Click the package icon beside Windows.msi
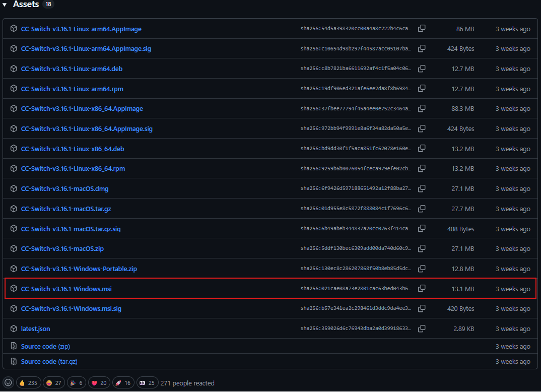The width and height of the screenshot is (541, 392). [x=14, y=288]
